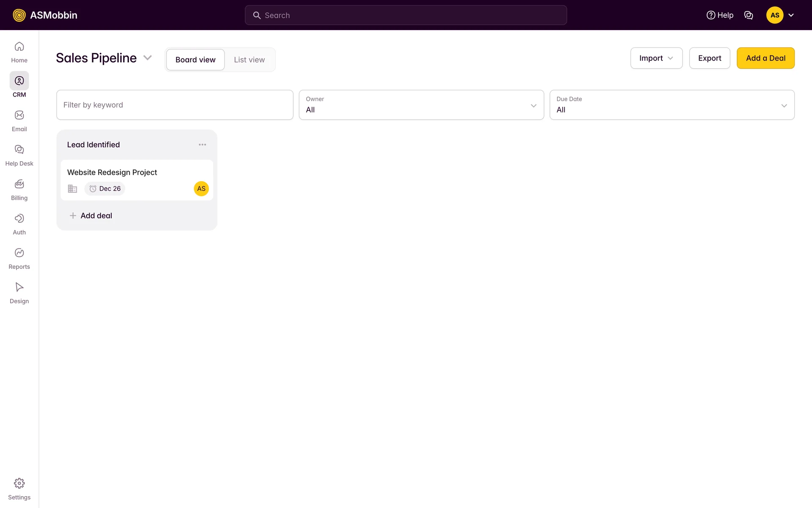The image size is (812, 508).
Task: Open the Lead Identified column options menu
Action: point(202,145)
